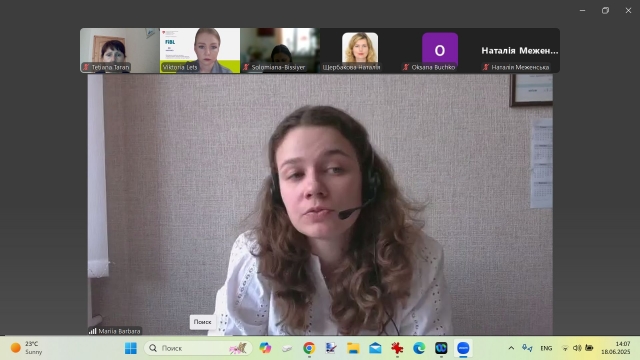Image resolution: width=640 pixels, height=360 pixels.
Task: Select Наталія Меженська participant tile
Action: (x=520, y=51)
